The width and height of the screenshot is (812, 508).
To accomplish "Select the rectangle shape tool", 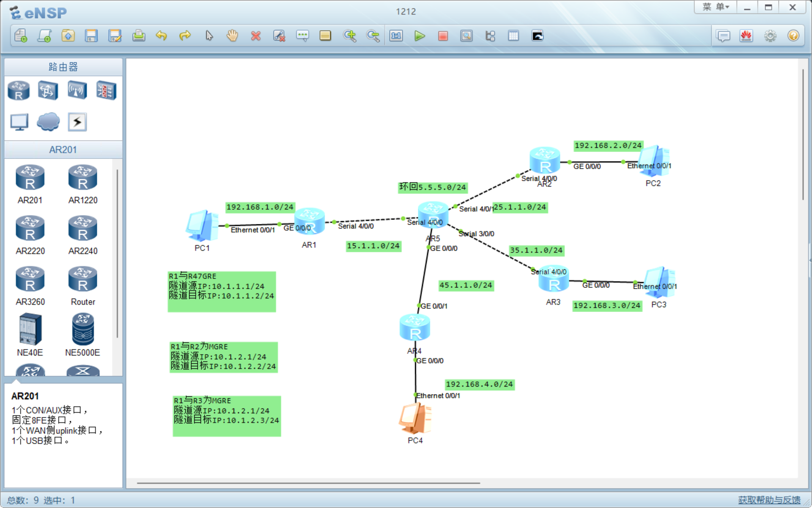I will coord(325,36).
